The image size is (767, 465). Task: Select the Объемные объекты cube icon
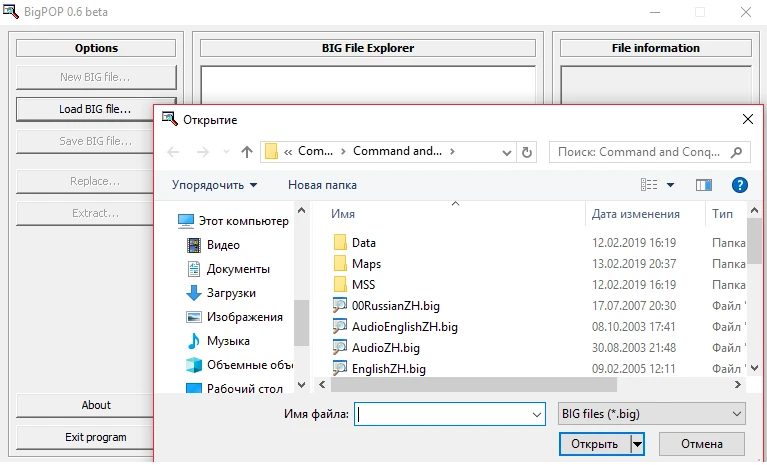click(194, 365)
